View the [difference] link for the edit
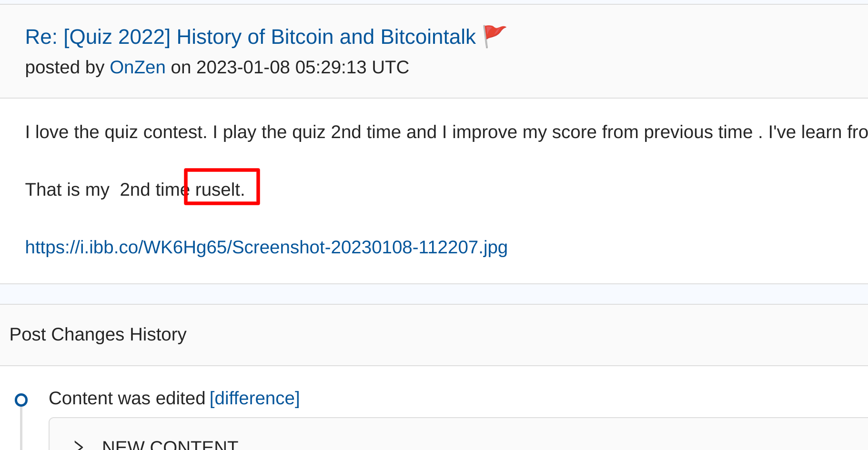This screenshot has width=868, height=450. click(255, 398)
